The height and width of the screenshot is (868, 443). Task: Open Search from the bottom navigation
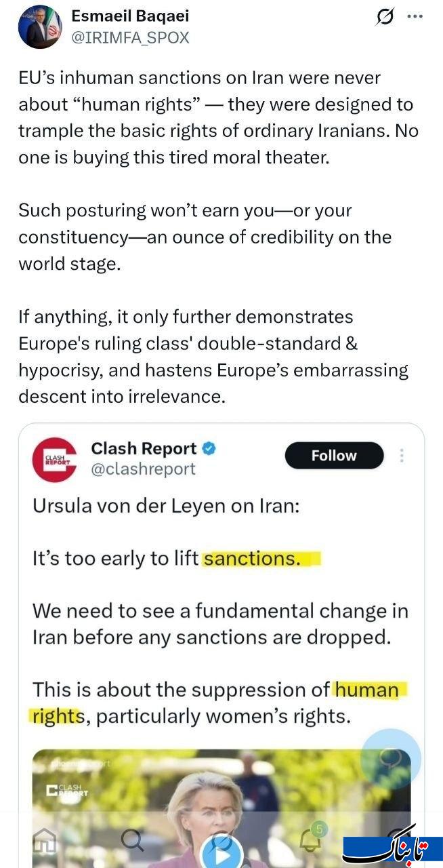tap(132, 841)
